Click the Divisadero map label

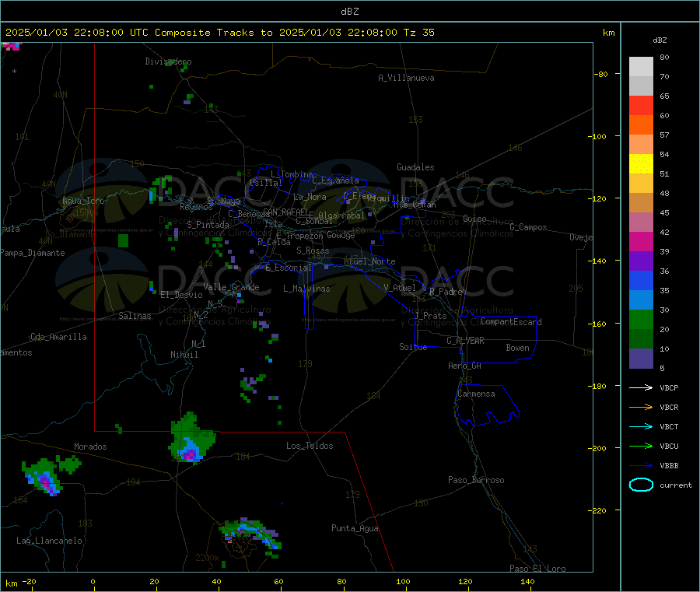(168, 61)
